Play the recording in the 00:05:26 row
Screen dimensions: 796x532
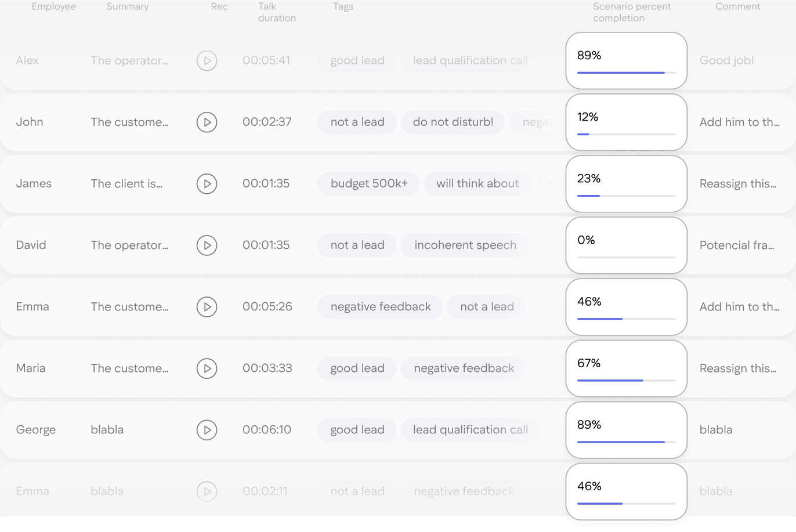coord(207,307)
